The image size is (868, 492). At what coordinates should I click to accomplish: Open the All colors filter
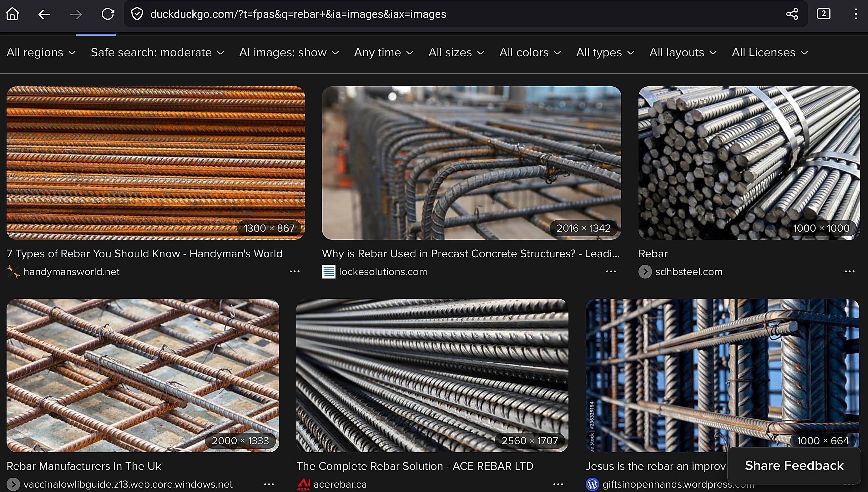530,53
